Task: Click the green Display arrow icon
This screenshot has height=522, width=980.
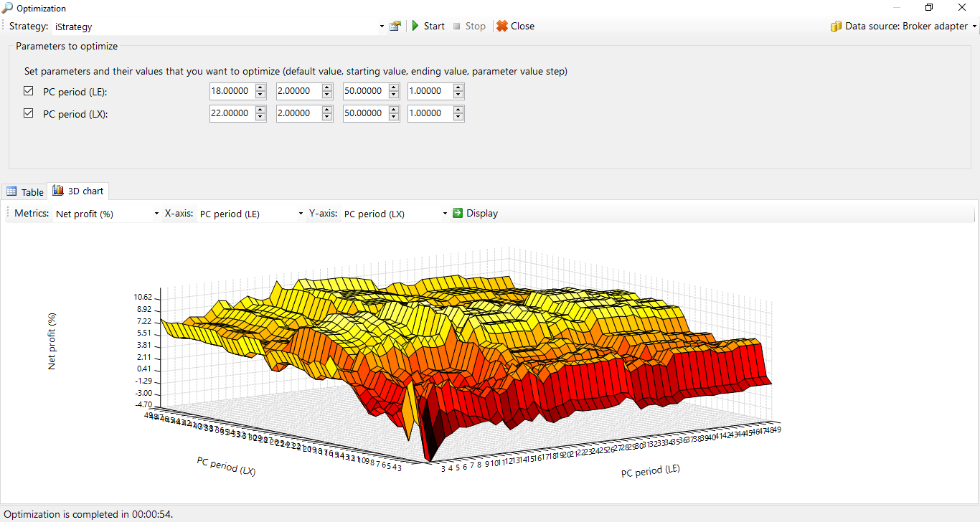Action: (x=458, y=213)
